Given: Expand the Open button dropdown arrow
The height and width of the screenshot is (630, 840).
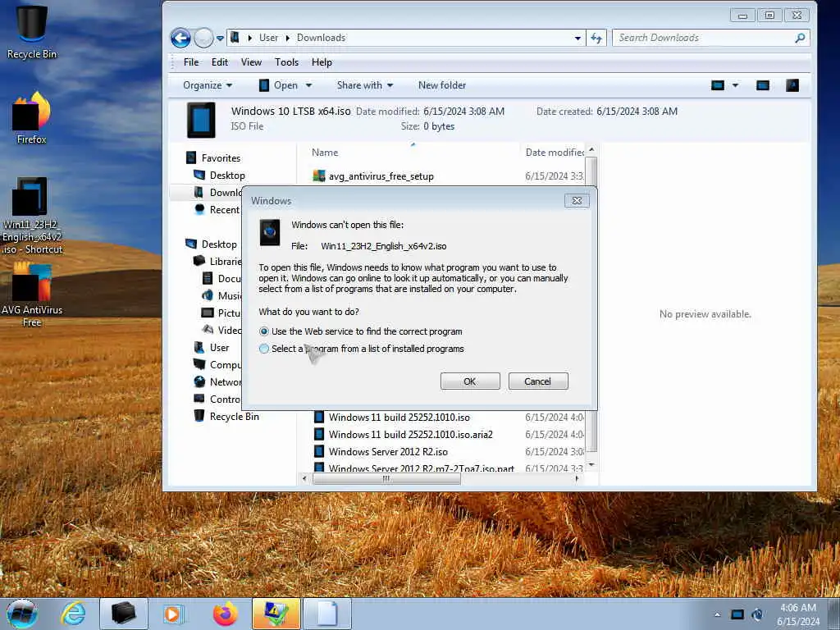Looking at the screenshot, I should (x=308, y=85).
